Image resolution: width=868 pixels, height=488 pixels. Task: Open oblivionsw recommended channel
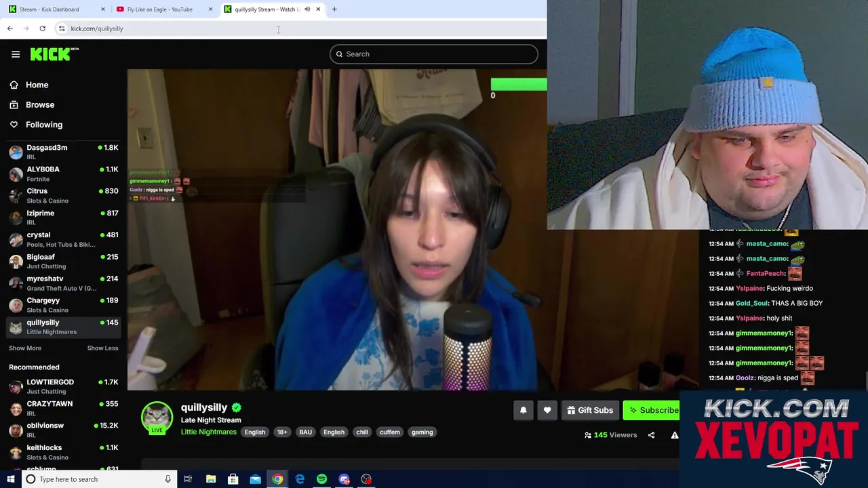pos(63,430)
